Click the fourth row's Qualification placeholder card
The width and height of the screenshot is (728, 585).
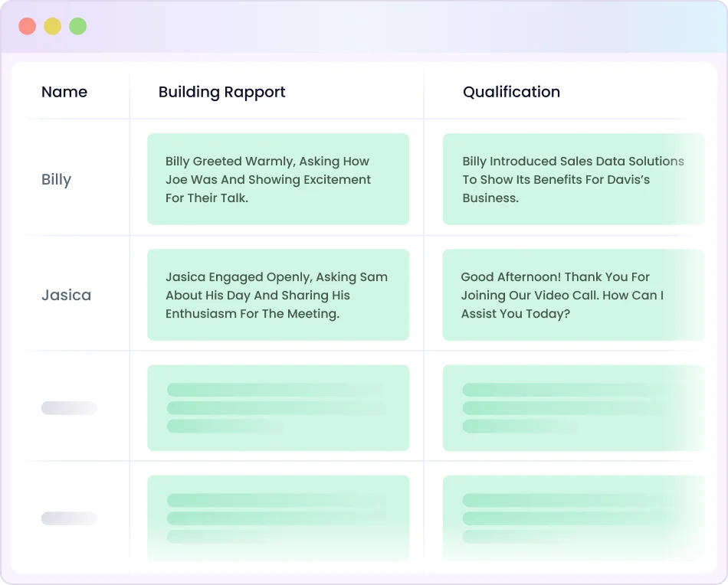click(572, 518)
